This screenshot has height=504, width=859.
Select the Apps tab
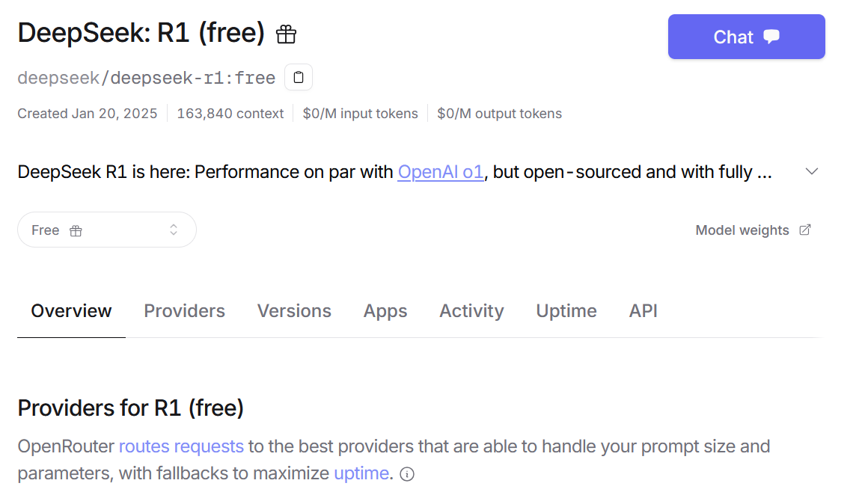pyautogui.click(x=385, y=311)
